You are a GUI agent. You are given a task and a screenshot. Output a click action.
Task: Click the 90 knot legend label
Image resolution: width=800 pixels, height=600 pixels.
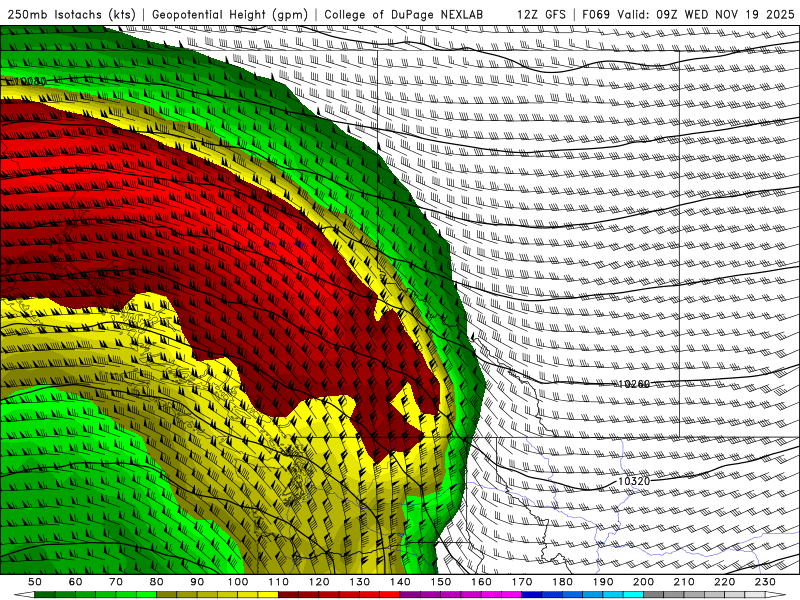tap(197, 582)
